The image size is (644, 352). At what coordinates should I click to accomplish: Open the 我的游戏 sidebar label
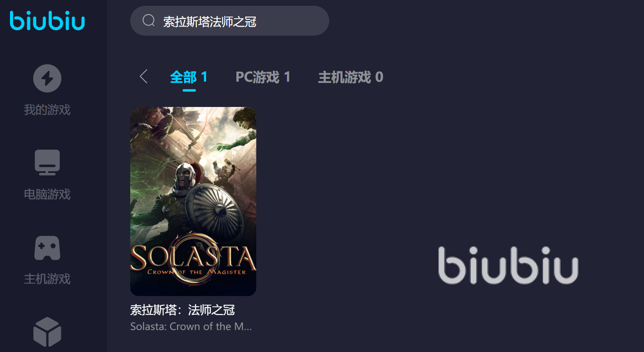point(47,110)
